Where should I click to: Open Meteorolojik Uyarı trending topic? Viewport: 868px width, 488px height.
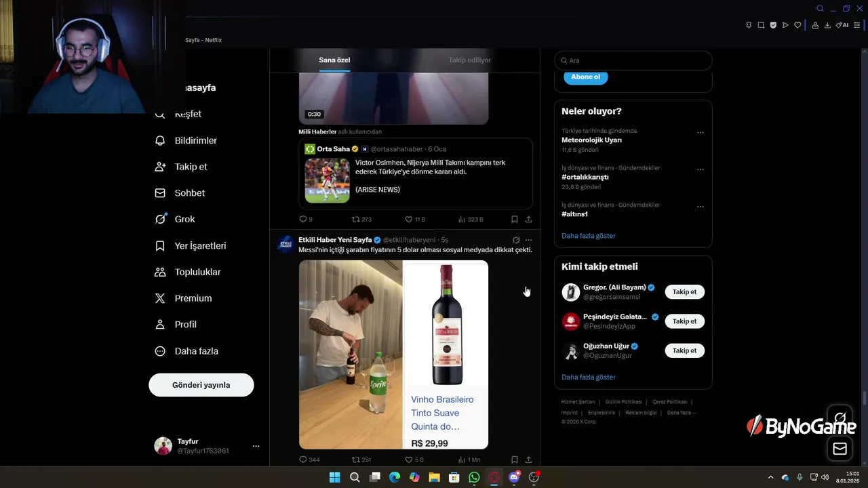[x=591, y=140]
